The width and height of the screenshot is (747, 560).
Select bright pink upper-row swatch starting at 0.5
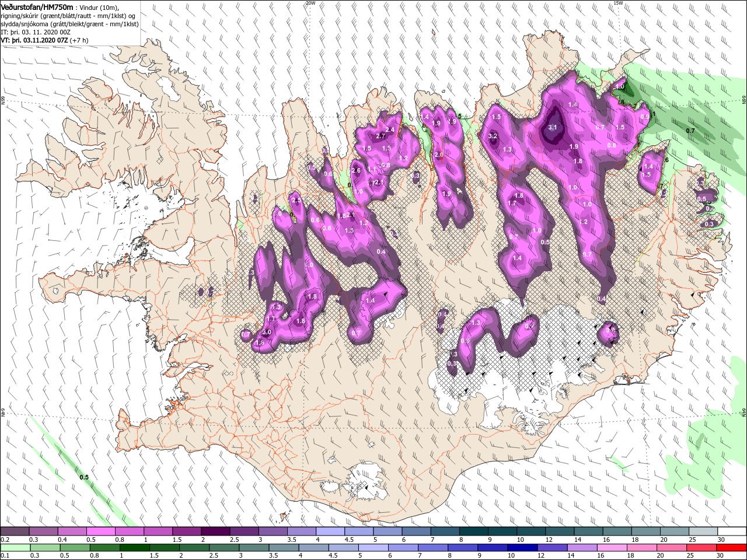pyautogui.click(x=101, y=531)
